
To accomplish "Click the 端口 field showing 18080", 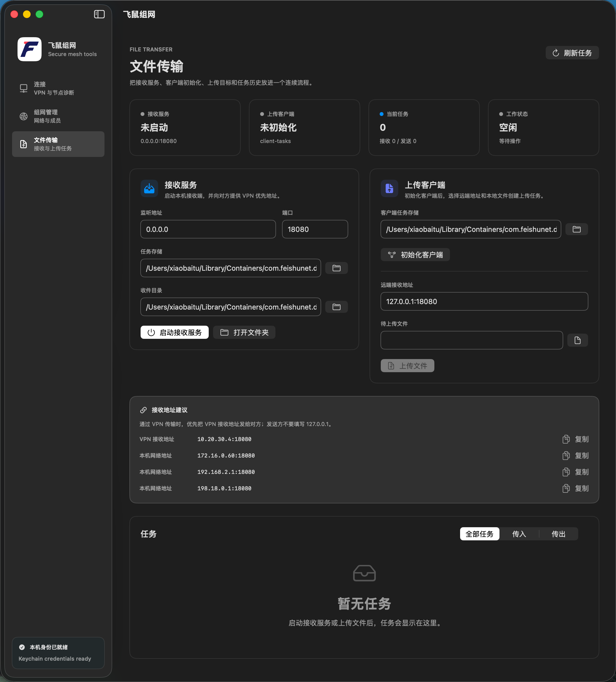I will pyautogui.click(x=315, y=229).
